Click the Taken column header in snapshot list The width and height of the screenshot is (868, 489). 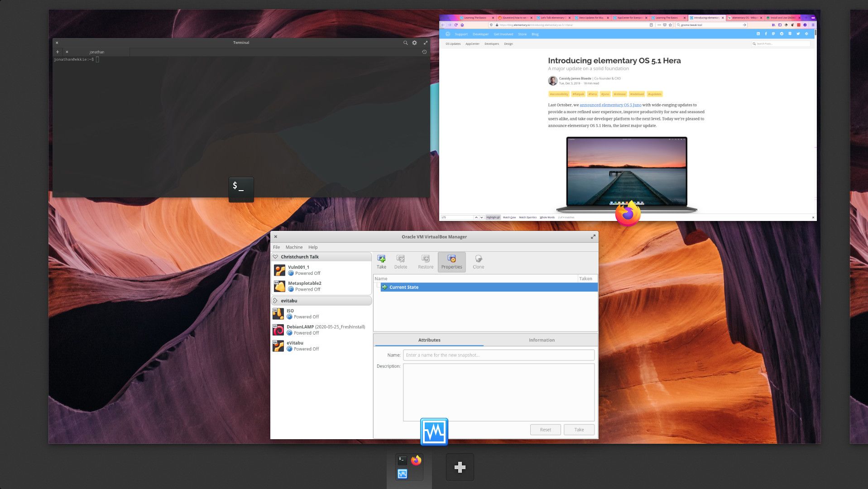coord(587,278)
